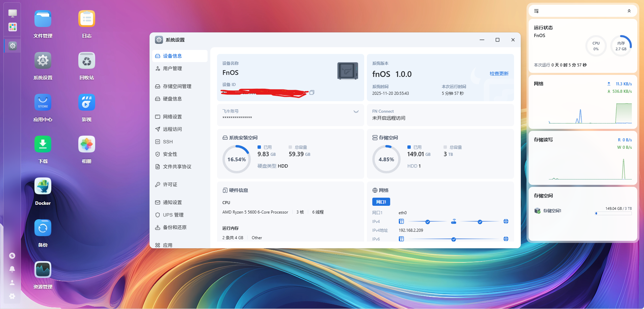Launch the 应用中心 app store
Viewport: 644px width, 309px height.
(x=43, y=102)
